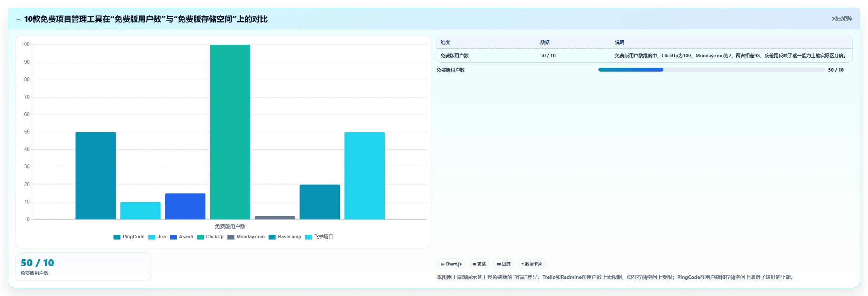
Task: Select the Asana bar in chart
Action: [x=185, y=206]
